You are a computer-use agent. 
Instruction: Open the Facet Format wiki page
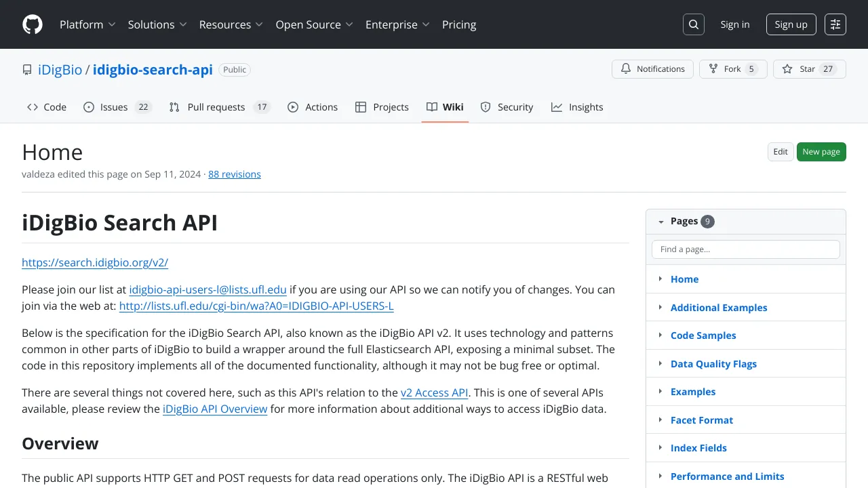(x=702, y=420)
